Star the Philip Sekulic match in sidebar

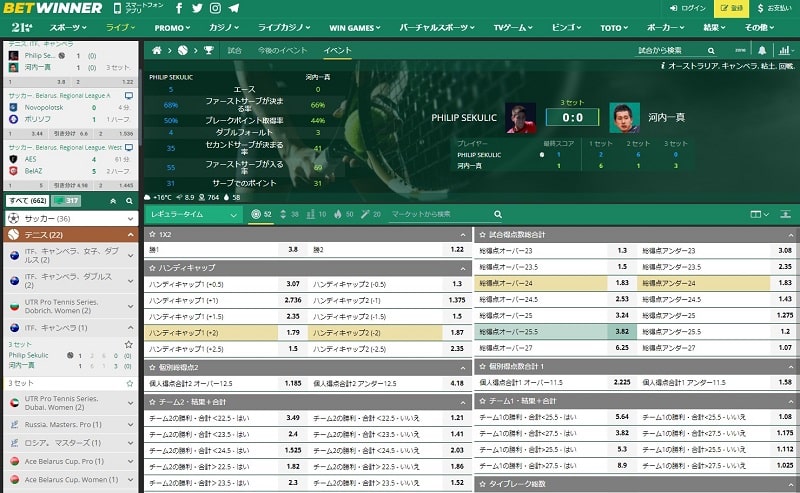pyautogui.click(x=129, y=344)
